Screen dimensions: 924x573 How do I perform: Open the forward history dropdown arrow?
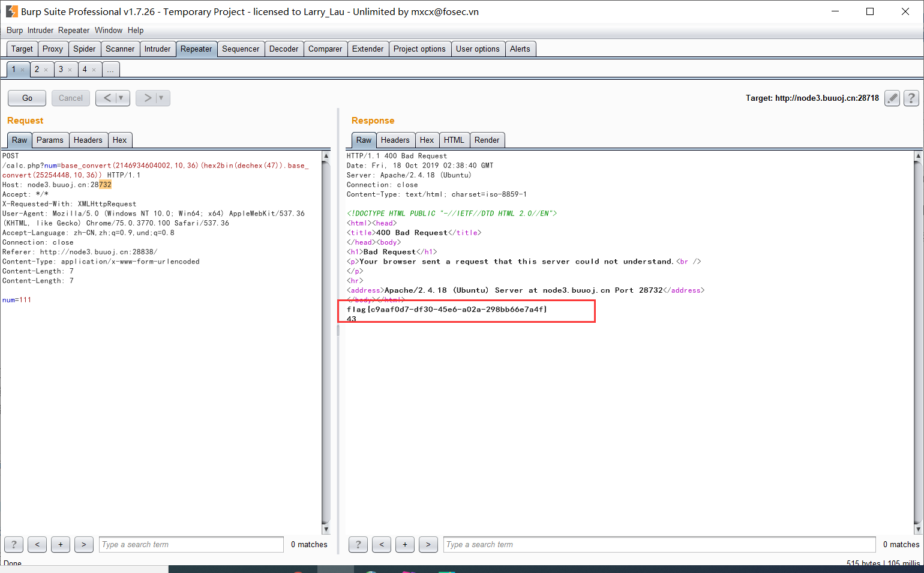click(x=161, y=98)
